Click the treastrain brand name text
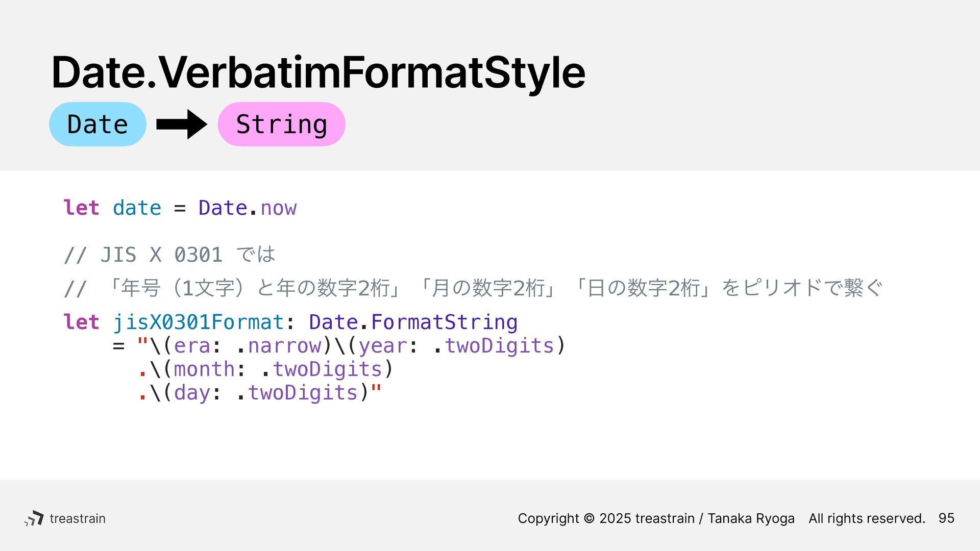Screen dimensions: 980x551 pyautogui.click(x=78, y=518)
